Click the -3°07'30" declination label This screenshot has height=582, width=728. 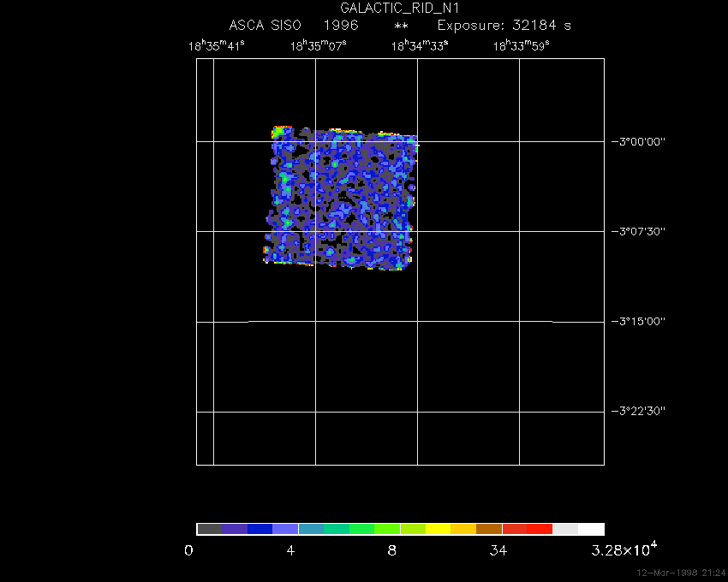pos(638,231)
